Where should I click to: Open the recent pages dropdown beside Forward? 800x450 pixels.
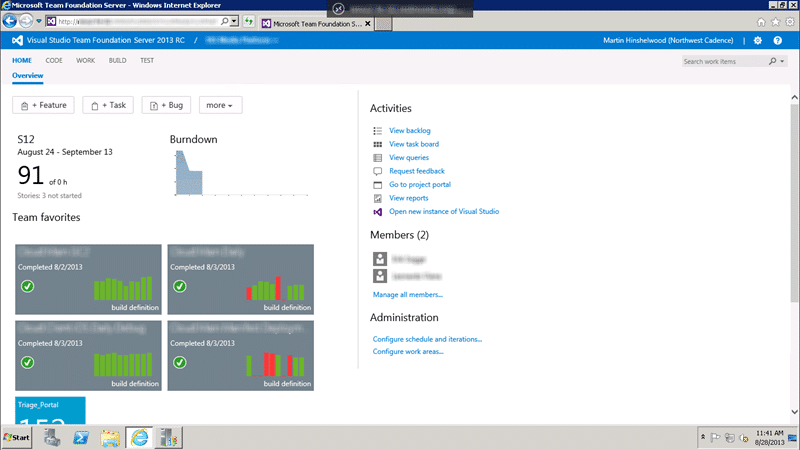click(x=39, y=21)
